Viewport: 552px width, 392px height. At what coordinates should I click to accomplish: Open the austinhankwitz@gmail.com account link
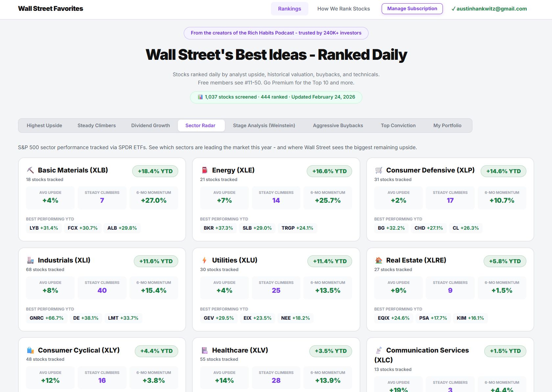(489, 9)
